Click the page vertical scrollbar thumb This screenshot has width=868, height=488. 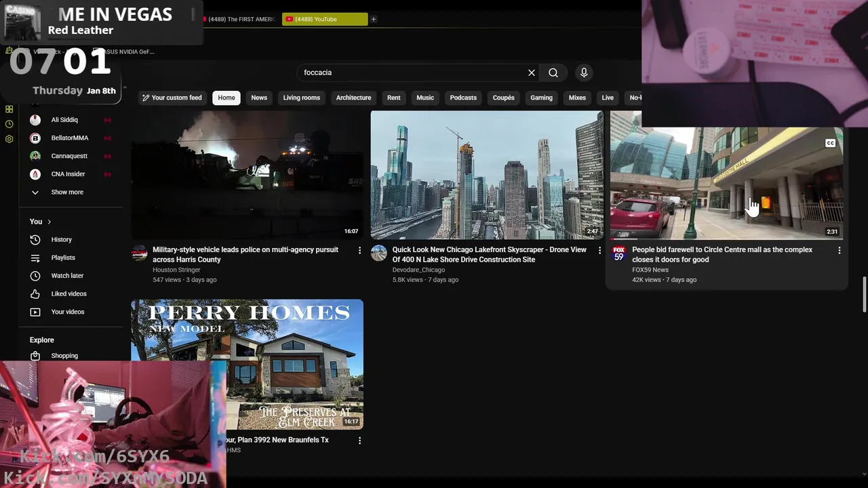coord(864,295)
